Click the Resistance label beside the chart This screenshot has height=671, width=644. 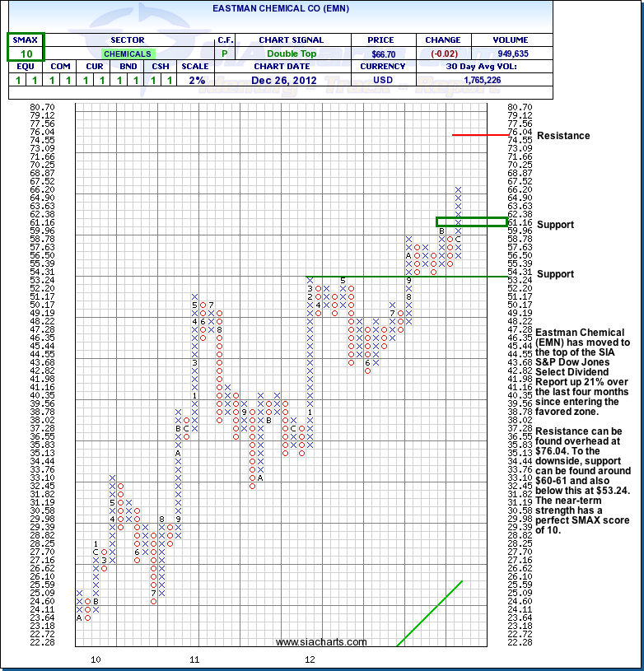point(563,136)
